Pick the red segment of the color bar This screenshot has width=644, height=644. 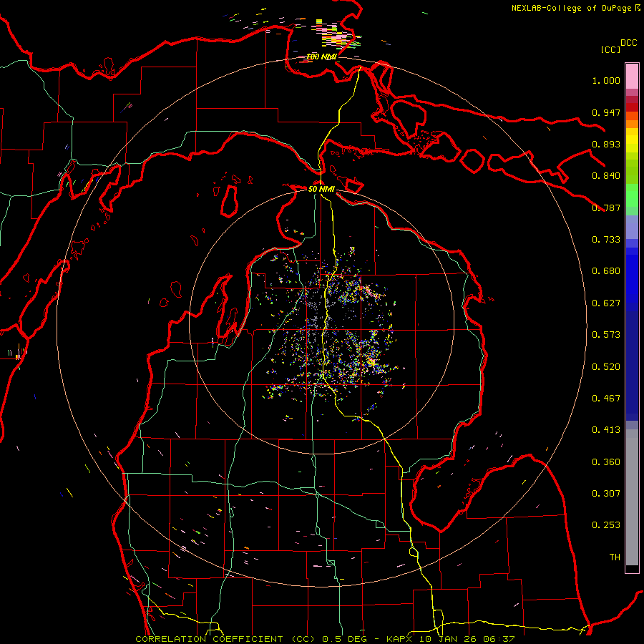tap(632, 107)
